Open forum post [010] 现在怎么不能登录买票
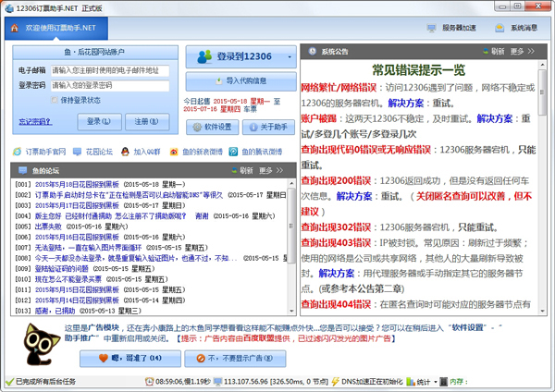The width and height of the screenshot is (555, 392). click(x=68, y=279)
